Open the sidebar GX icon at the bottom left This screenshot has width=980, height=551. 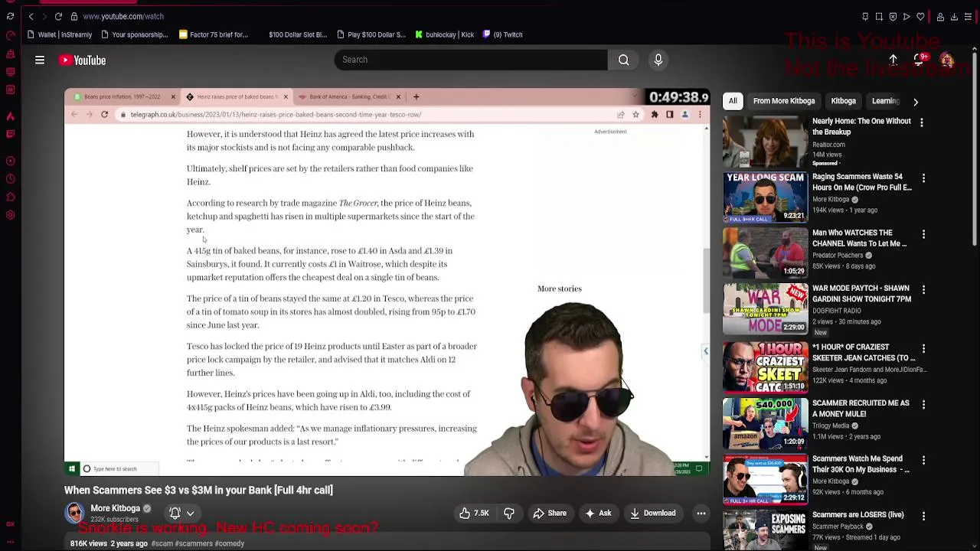tap(10, 524)
